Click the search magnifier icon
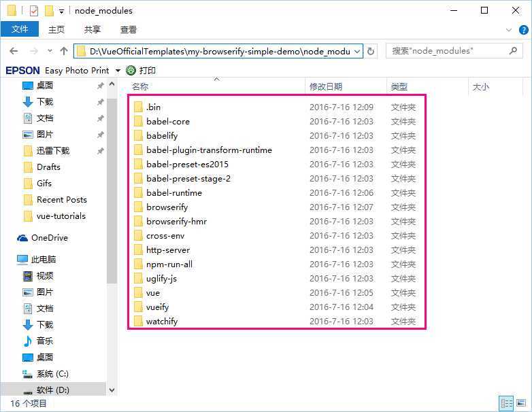This screenshot has height=412, width=532. point(514,51)
